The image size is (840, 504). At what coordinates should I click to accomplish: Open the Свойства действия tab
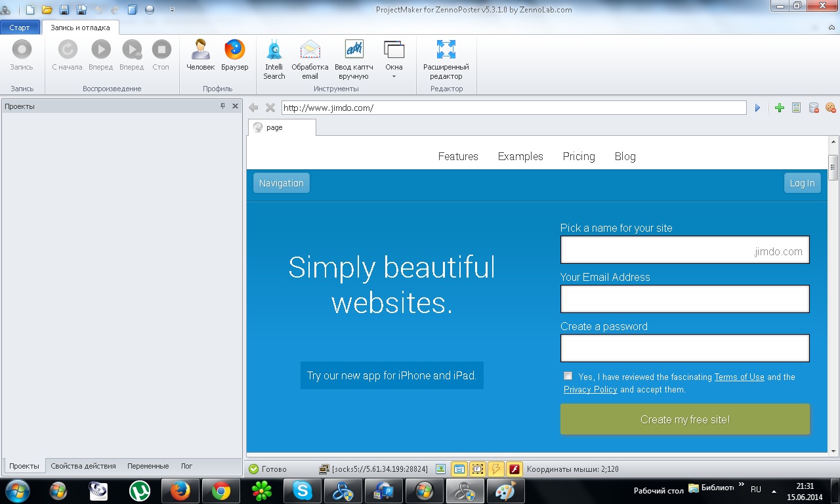pyautogui.click(x=83, y=466)
